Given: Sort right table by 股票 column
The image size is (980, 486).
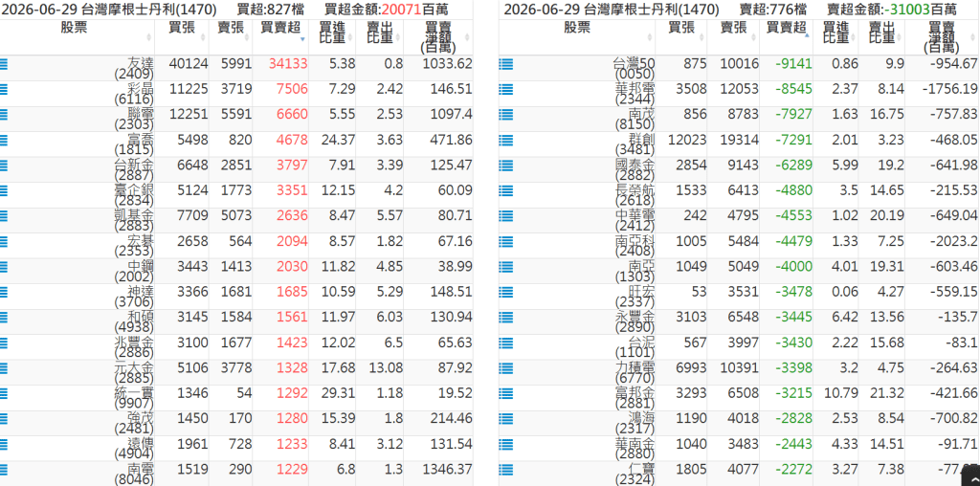Looking at the screenshot, I should [x=577, y=37].
